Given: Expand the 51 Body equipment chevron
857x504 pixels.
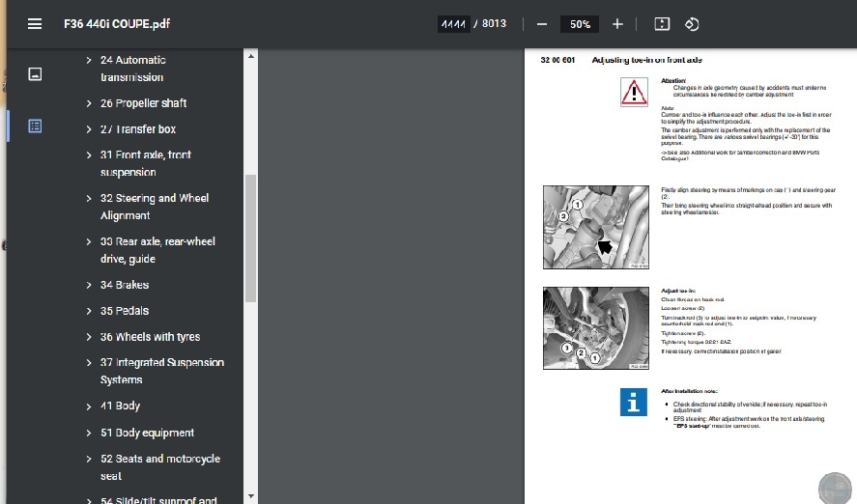Looking at the screenshot, I should (x=89, y=433).
